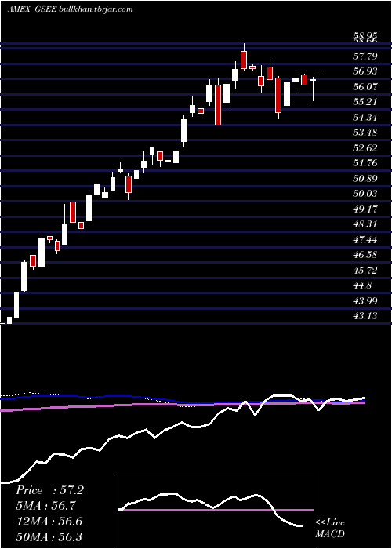Click the '5MA : 56.7' readout
This screenshot has height=549, width=392.
[x=45, y=506]
